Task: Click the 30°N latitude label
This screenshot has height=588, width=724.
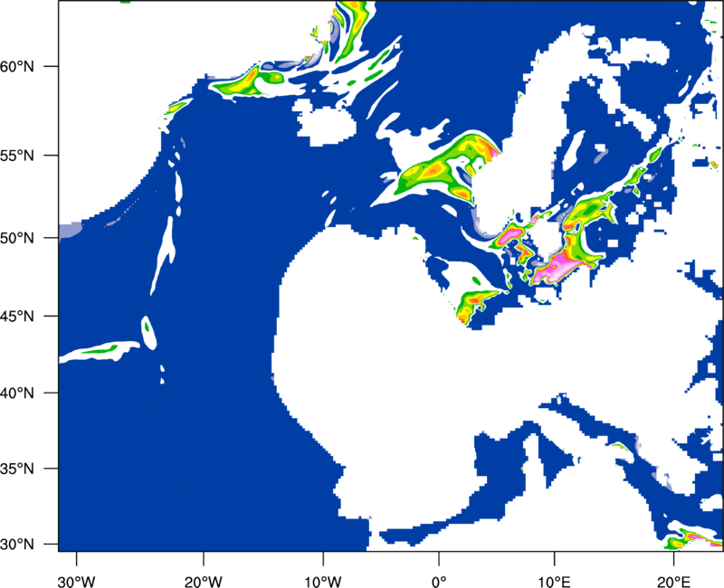Action: [17, 545]
